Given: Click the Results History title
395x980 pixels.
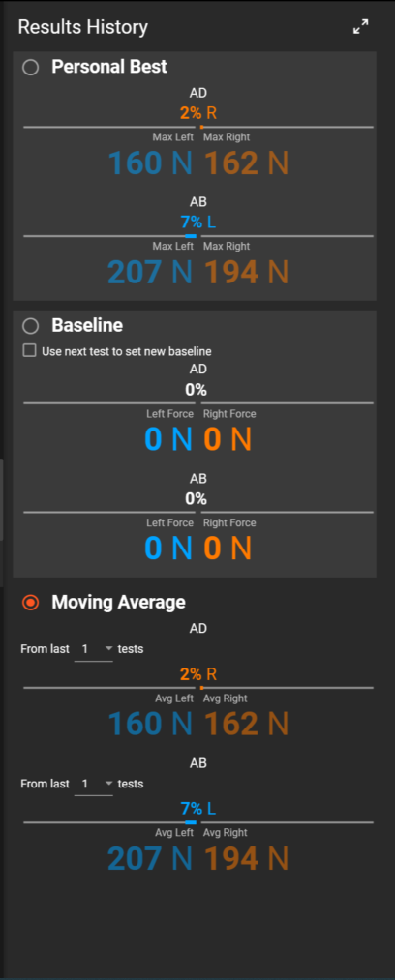Looking at the screenshot, I should click(83, 27).
